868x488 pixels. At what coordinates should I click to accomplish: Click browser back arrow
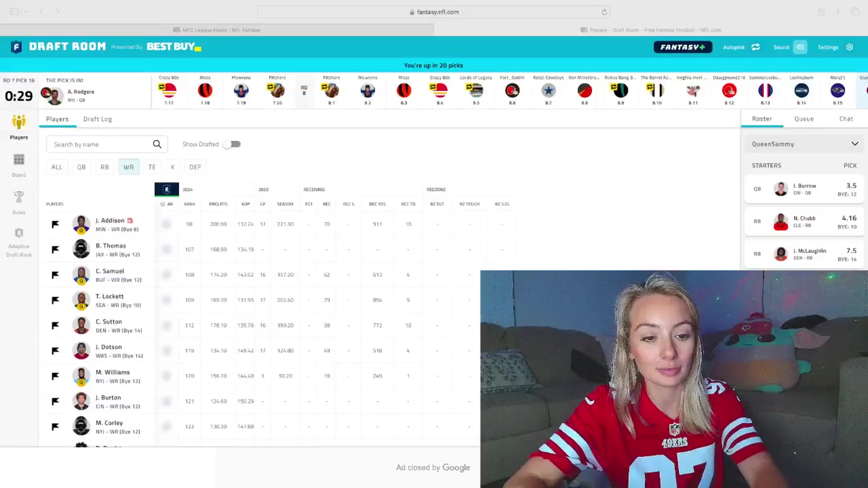tap(41, 11)
